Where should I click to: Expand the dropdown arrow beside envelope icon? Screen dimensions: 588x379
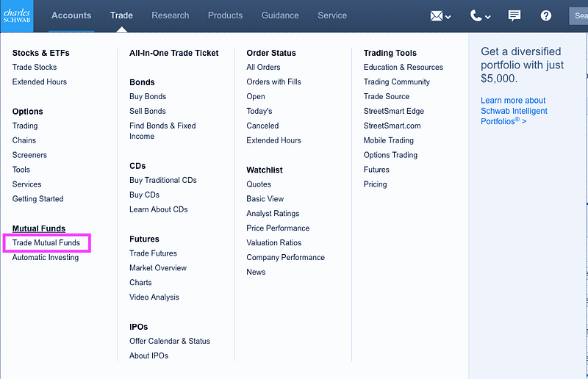448,16
